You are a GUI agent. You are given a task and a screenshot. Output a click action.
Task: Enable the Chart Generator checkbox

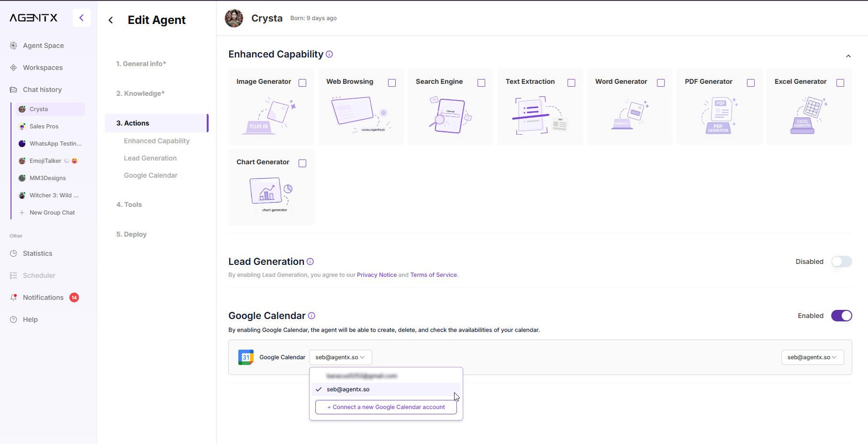click(x=302, y=163)
